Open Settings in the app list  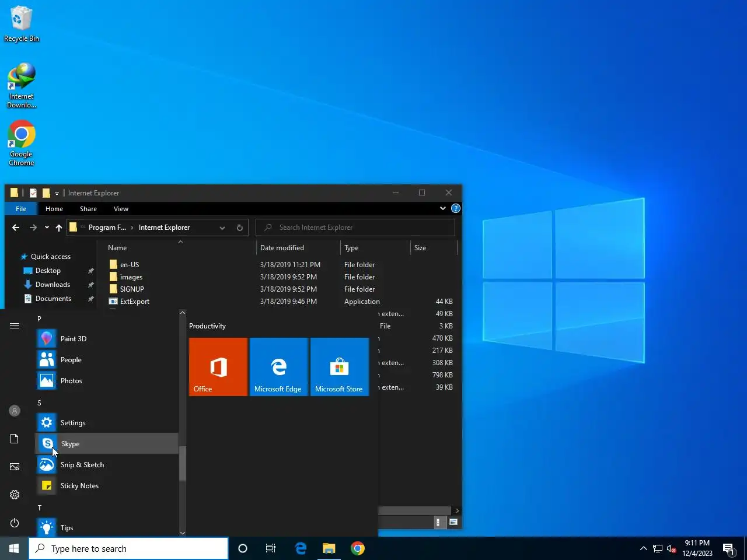[x=107, y=423]
